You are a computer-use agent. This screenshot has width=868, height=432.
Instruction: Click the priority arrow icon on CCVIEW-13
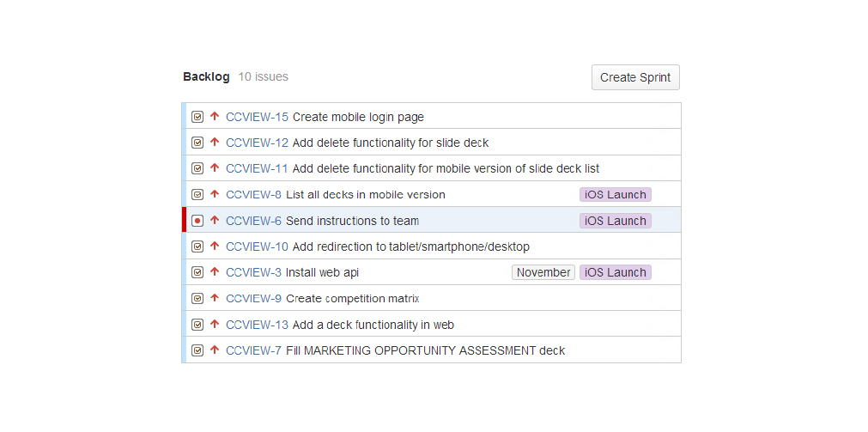pyautogui.click(x=215, y=325)
